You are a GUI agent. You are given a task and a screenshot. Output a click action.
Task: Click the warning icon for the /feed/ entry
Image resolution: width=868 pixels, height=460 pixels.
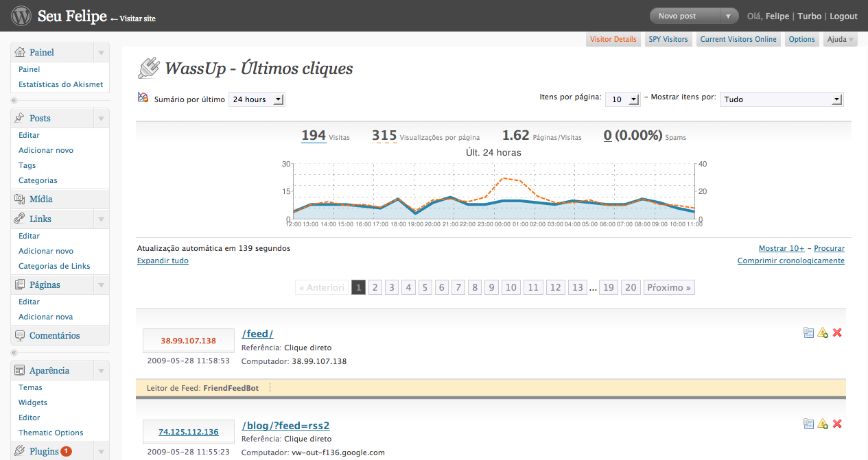[x=823, y=332]
